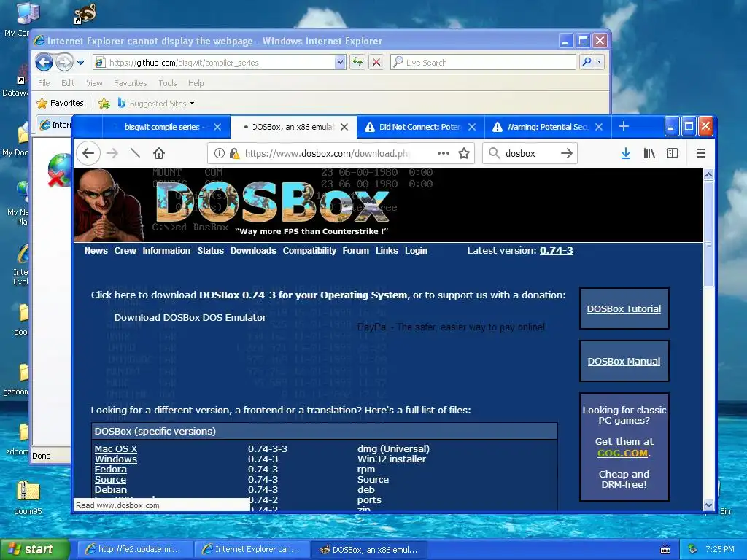Viewport: 747px width, 560px height.
Task: Click the Firefox search box containing dosbox
Action: coord(530,153)
